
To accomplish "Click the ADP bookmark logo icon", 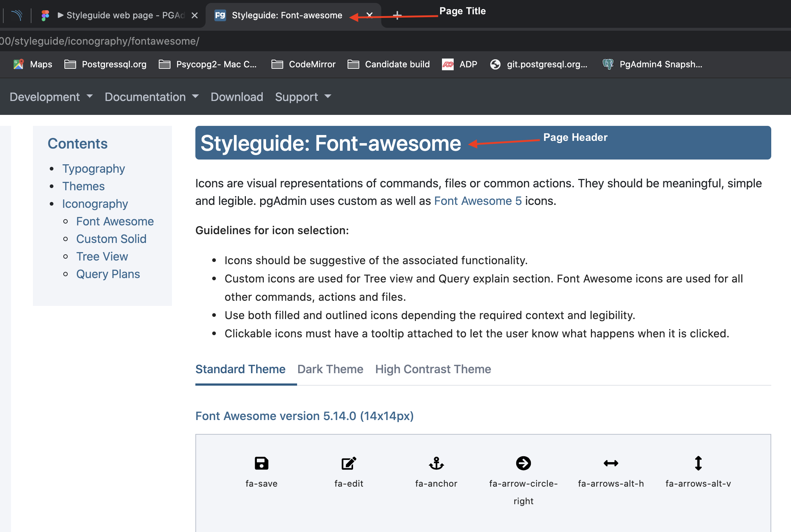I will click(x=448, y=64).
